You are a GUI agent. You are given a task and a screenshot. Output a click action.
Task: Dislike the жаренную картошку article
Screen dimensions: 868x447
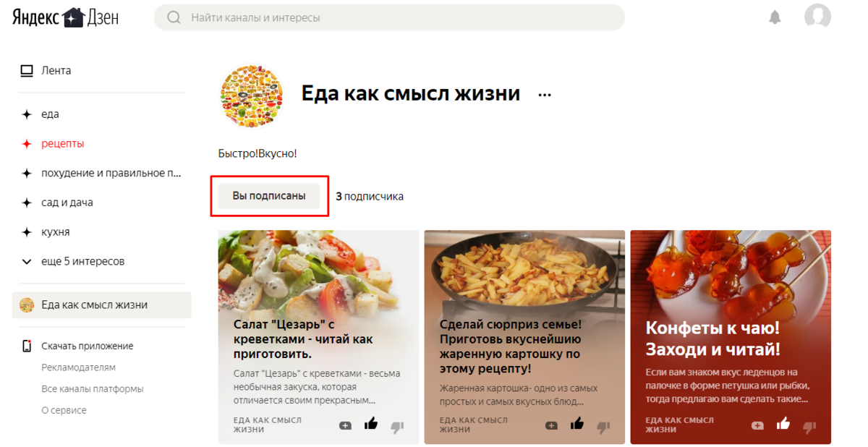[603, 427]
